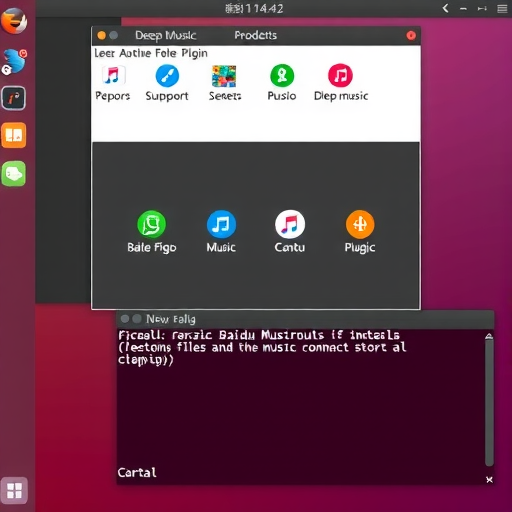Click the second gray button in New Falig window
This screenshot has height=512, width=512.
[x=137, y=319]
